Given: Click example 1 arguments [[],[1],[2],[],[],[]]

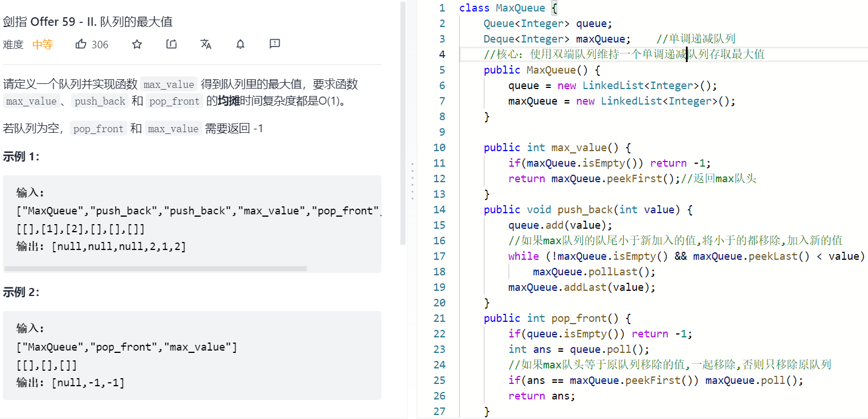Looking at the screenshot, I should point(81,229).
